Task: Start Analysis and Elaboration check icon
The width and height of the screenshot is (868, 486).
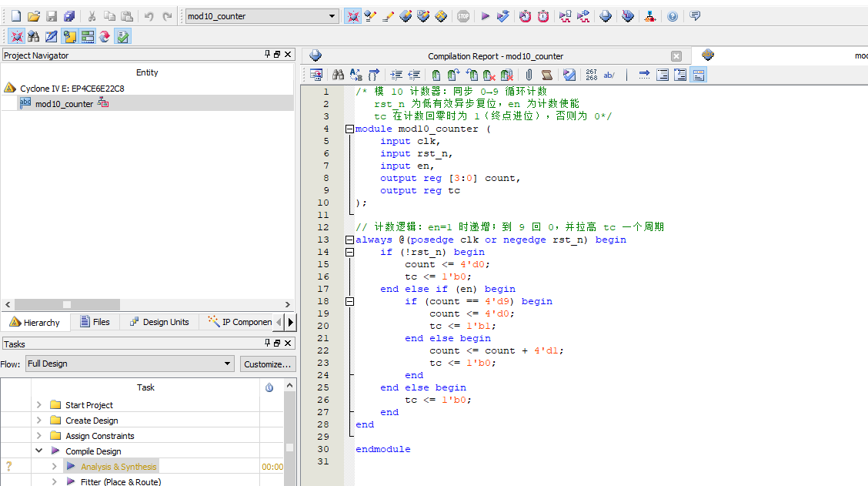Action: [x=503, y=16]
